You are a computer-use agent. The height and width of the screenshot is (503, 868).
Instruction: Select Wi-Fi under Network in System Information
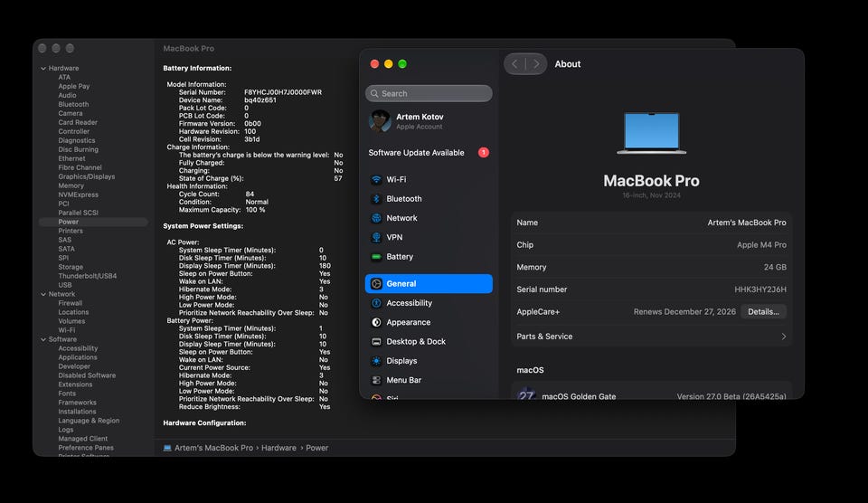pos(66,330)
